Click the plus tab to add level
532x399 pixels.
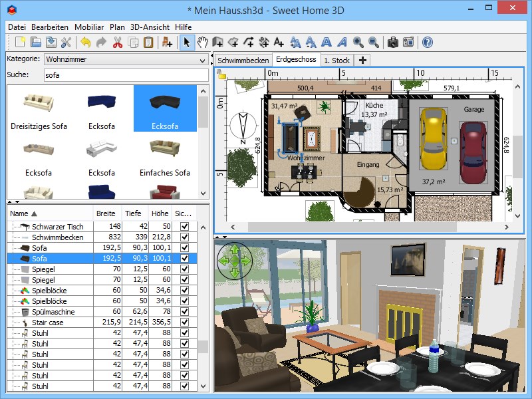tap(362, 60)
